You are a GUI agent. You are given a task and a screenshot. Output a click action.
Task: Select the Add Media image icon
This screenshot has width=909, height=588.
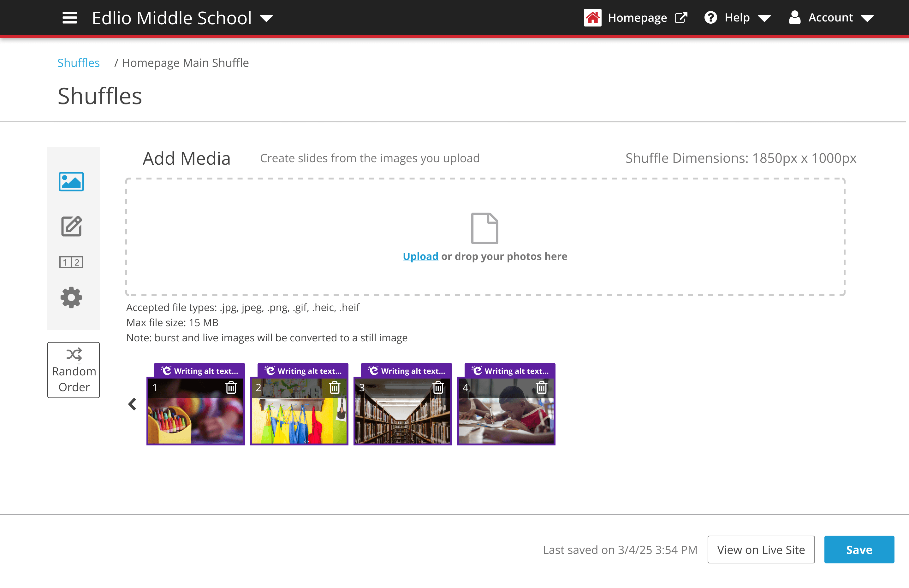(x=71, y=182)
